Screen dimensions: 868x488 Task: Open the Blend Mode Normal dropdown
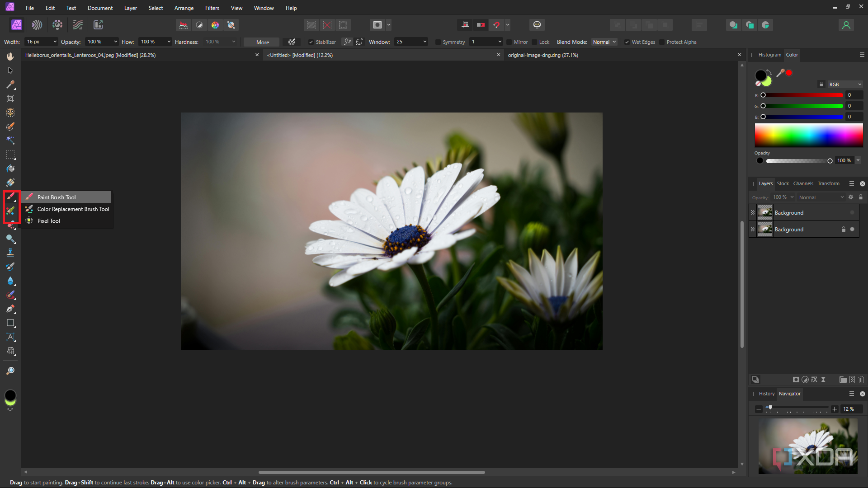pyautogui.click(x=604, y=42)
